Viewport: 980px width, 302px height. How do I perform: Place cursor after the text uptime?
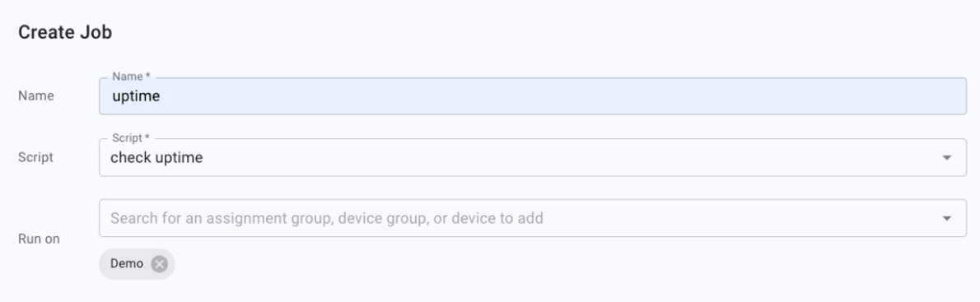161,96
